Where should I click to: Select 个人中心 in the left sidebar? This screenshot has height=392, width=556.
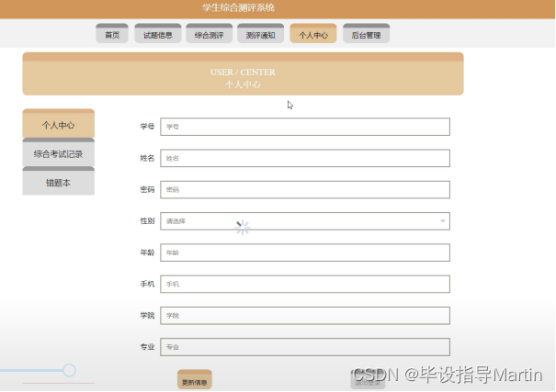[59, 123]
